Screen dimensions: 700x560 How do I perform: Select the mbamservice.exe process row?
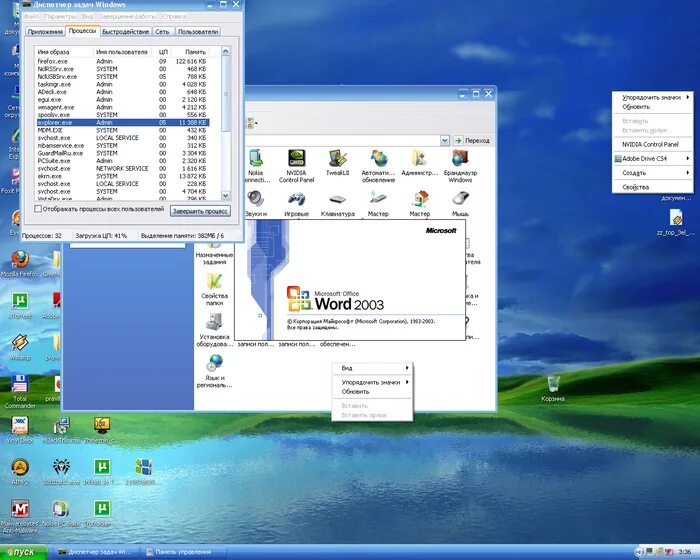(x=122, y=146)
